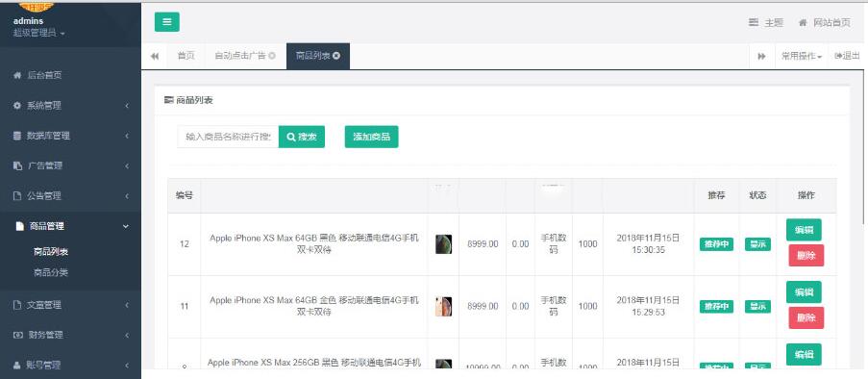The width and height of the screenshot is (868, 379).
Task: Switch to the 首页 tab
Action: [186, 56]
